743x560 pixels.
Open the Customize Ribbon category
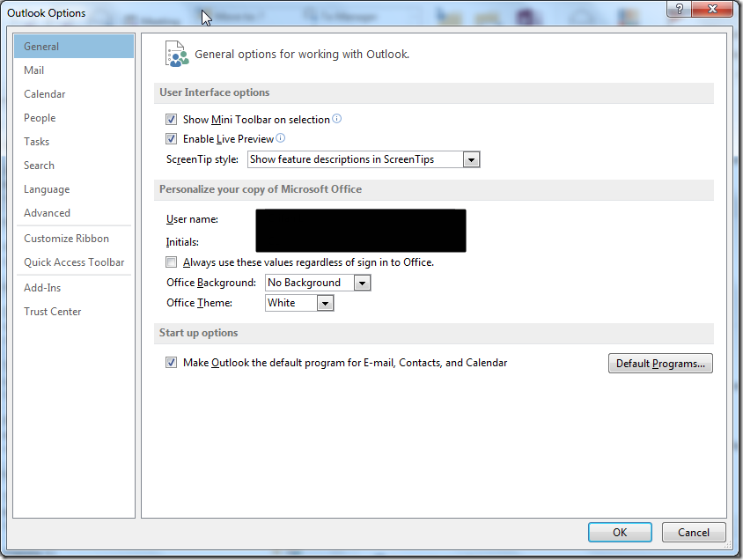click(x=74, y=239)
